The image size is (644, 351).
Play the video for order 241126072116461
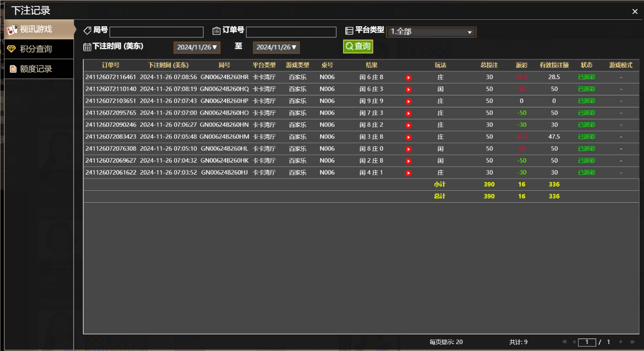pos(408,77)
